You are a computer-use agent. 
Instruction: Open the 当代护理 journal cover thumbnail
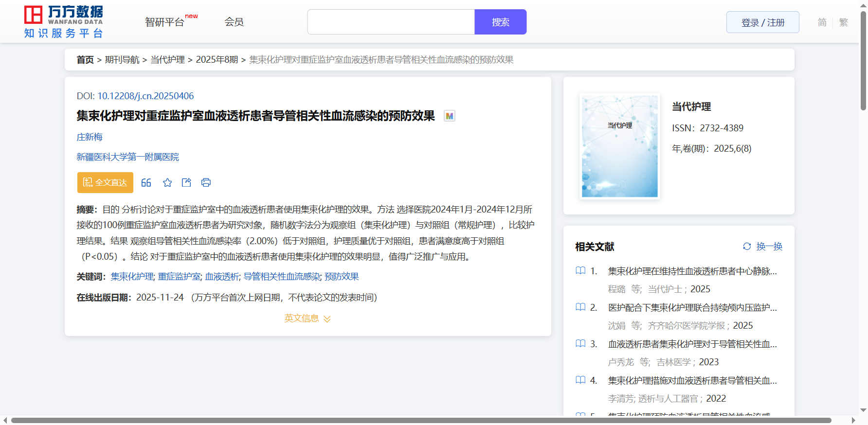(x=619, y=146)
